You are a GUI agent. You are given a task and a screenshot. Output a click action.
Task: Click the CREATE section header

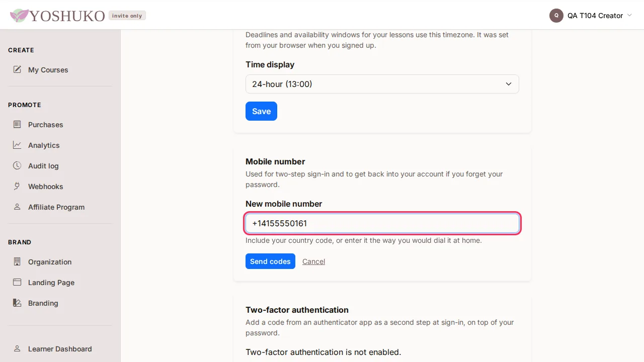(x=21, y=50)
